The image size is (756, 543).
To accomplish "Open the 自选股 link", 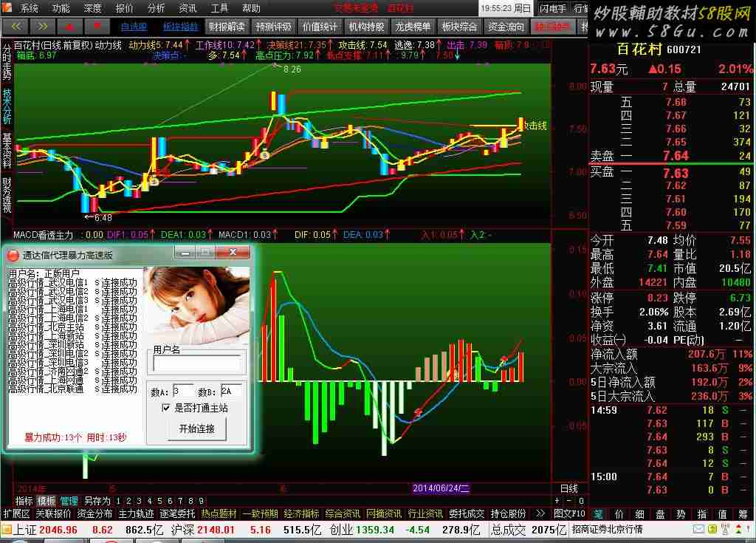I will 134,27.
